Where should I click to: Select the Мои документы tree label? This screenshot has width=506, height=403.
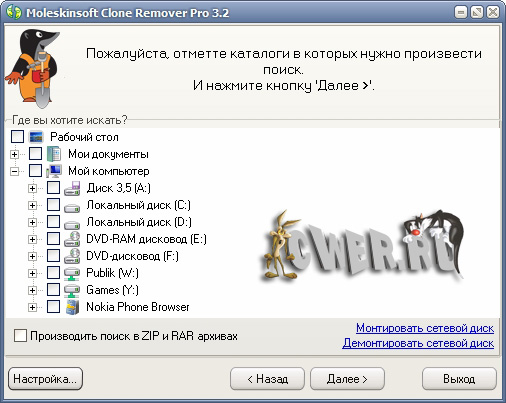tap(108, 154)
